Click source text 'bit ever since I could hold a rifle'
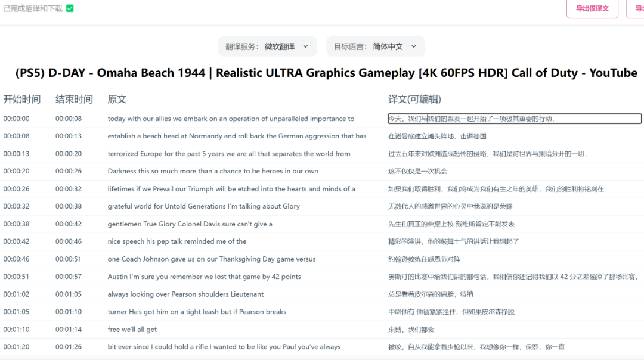644x360 pixels. 224,347
